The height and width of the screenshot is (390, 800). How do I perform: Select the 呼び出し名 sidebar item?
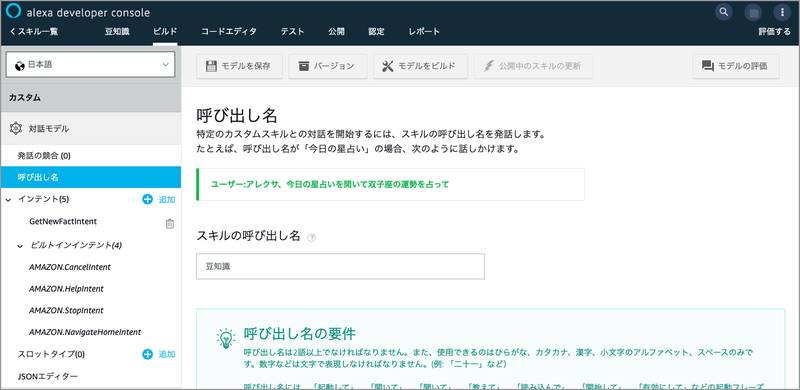pyautogui.click(x=91, y=177)
